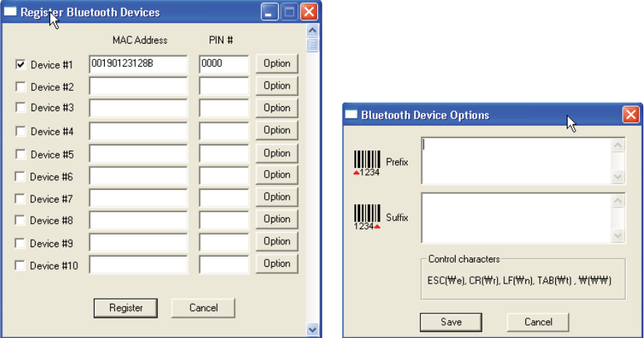The height and width of the screenshot is (338, 644).
Task: Select the Device #3 MAC Address field
Action: coord(138,108)
